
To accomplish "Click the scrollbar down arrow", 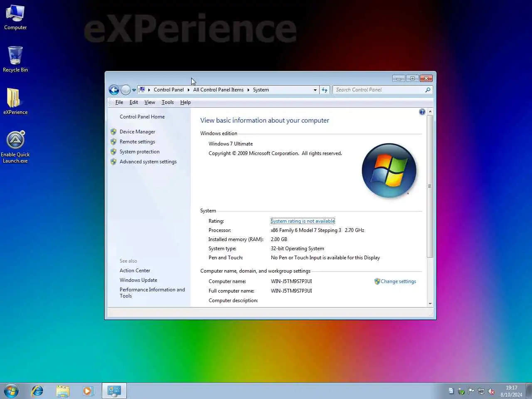I will coord(430,304).
